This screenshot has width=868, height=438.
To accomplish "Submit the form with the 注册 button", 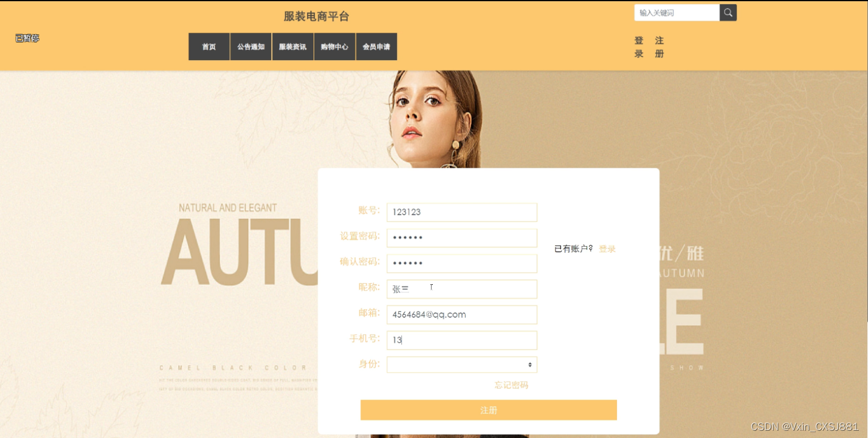I will point(489,410).
